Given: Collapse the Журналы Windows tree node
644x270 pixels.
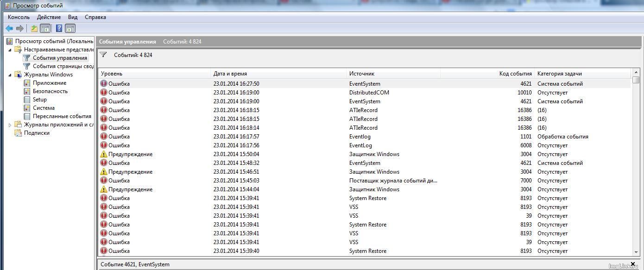Looking at the screenshot, I should [x=10, y=75].
